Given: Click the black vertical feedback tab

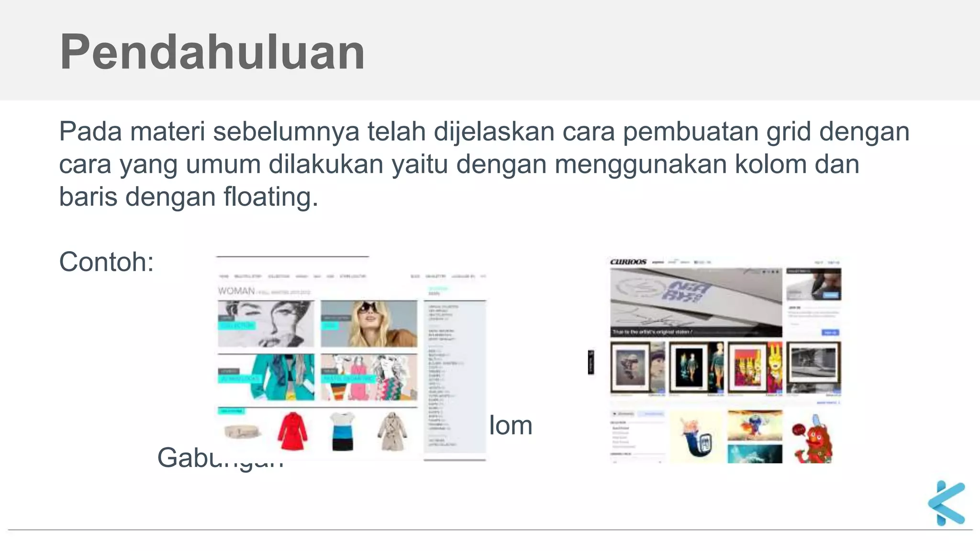Looking at the screenshot, I should [x=591, y=362].
